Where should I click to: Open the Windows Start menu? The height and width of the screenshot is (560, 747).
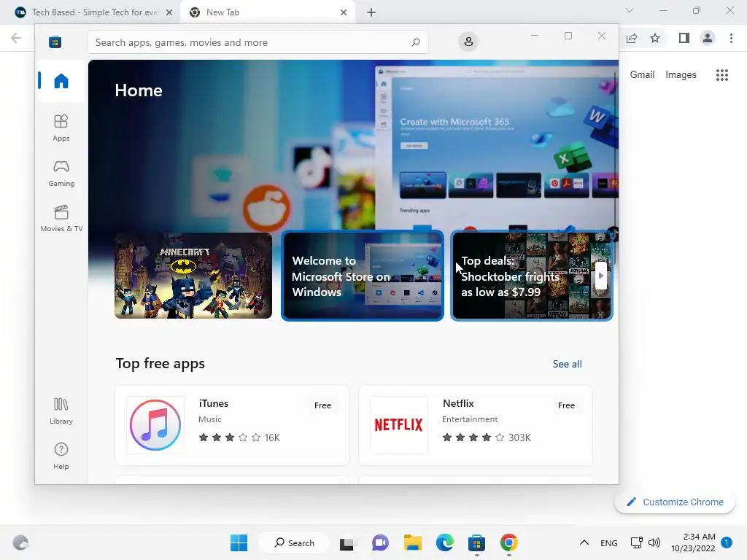pos(239,542)
